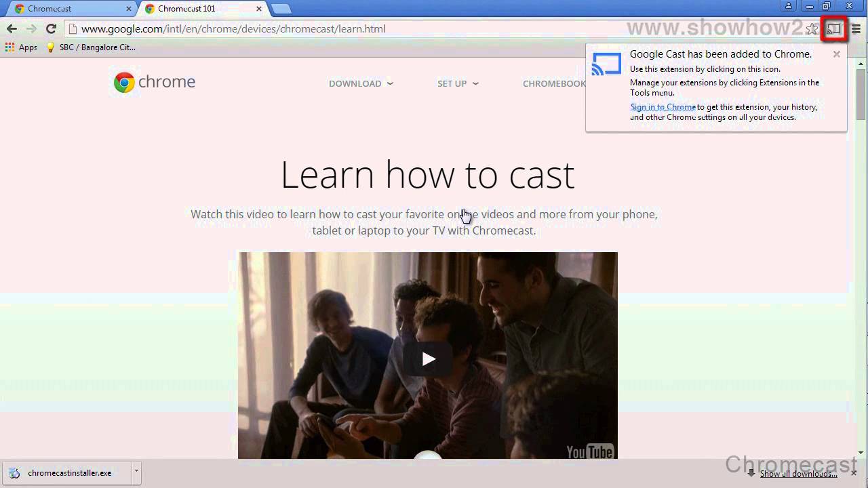This screenshot has width=868, height=488.
Task: Click the Google Cast extension icon
Action: [833, 28]
